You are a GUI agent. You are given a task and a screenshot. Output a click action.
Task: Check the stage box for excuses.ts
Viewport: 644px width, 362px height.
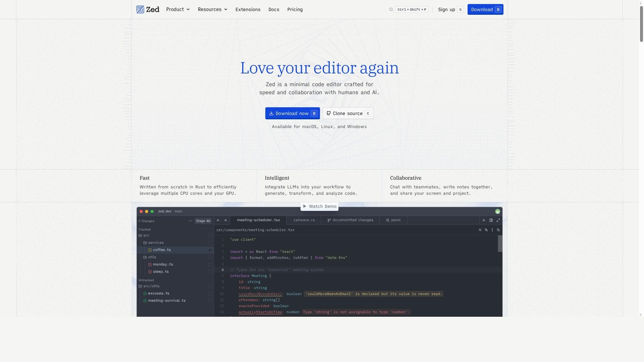tap(210, 294)
